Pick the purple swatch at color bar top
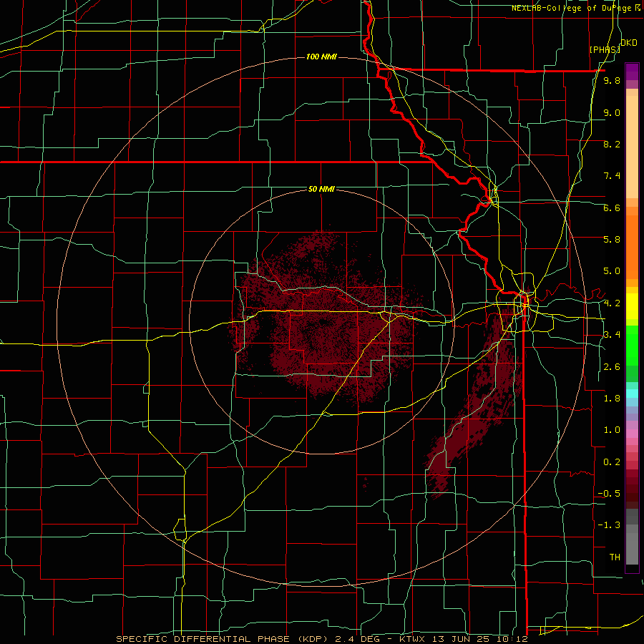This screenshot has height=644, width=644. pos(632,72)
